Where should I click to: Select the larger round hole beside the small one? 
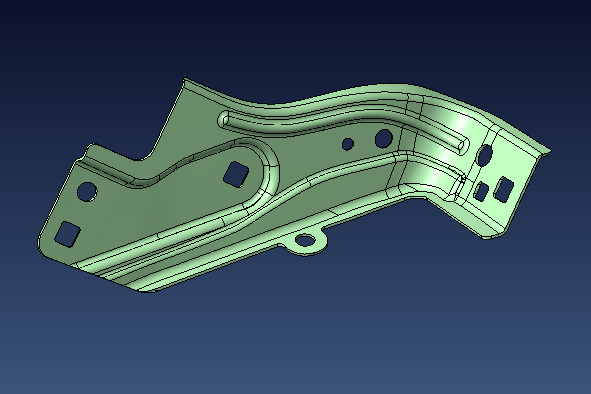click(384, 138)
